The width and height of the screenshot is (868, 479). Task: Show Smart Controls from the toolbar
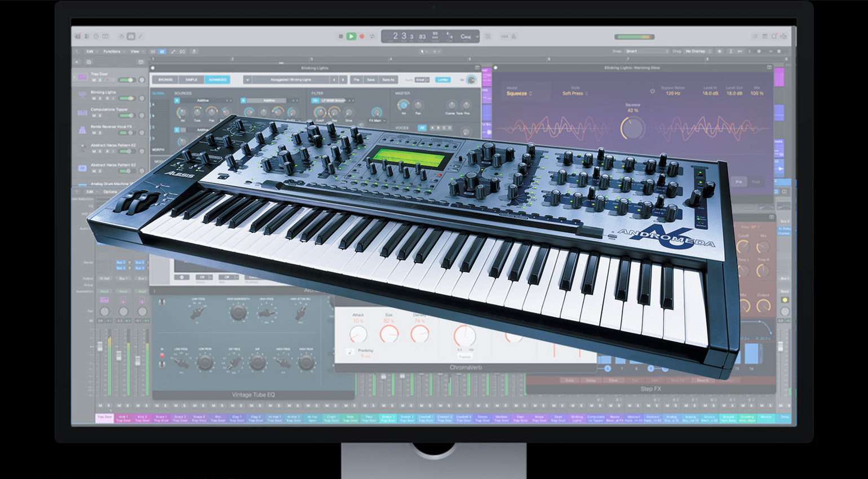coord(121,36)
